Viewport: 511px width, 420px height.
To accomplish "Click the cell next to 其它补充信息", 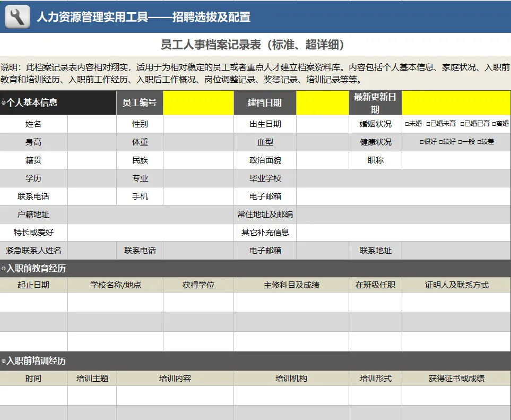I will (403, 232).
